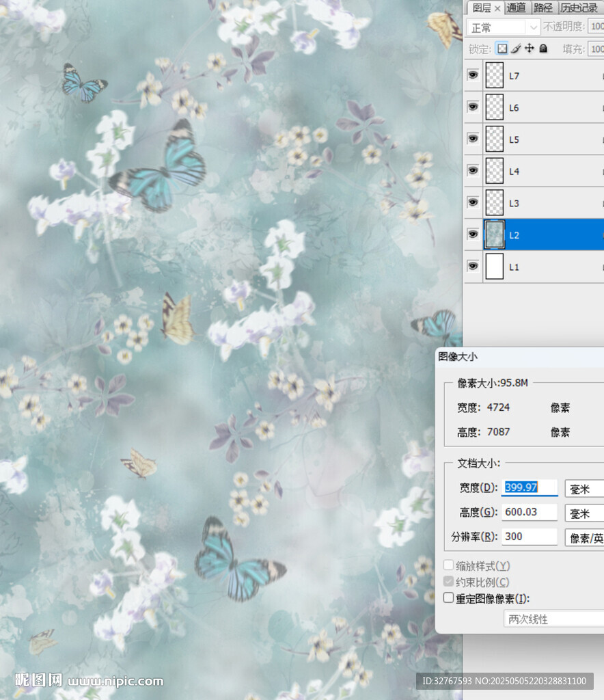Open the 正常 blend mode dropdown
This screenshot has width=604, height=700.
(x=504, y=27)
